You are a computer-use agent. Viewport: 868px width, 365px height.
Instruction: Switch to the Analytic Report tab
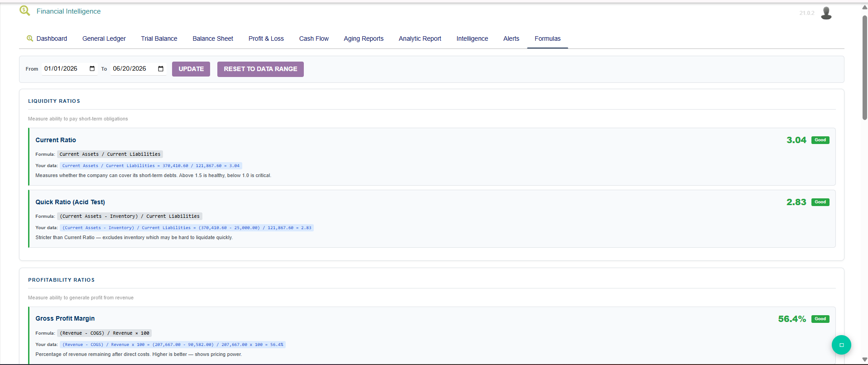pos(420,39)
